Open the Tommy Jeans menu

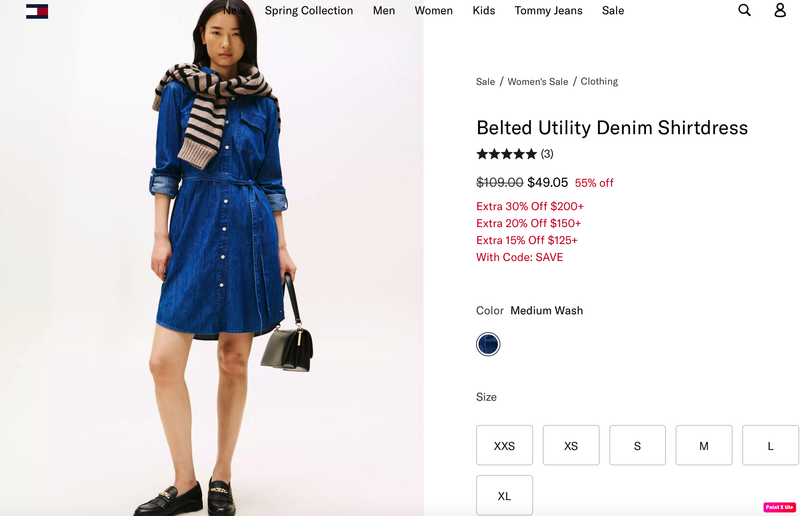[548, 11]
